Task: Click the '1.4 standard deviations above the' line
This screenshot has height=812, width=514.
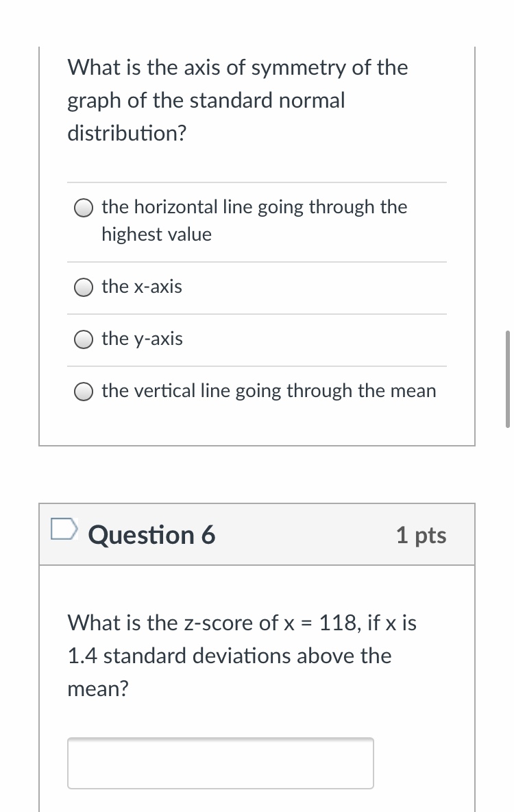Action: 229,656
